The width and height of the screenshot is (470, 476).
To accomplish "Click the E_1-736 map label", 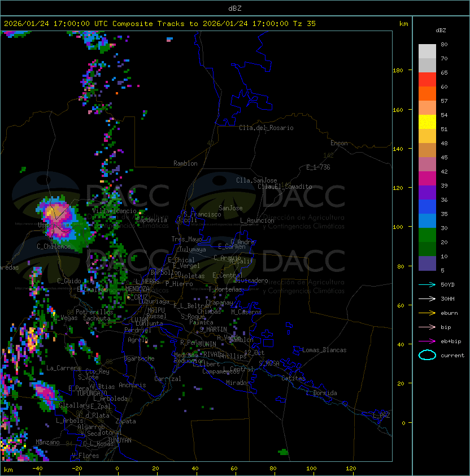I will [318, 167].
